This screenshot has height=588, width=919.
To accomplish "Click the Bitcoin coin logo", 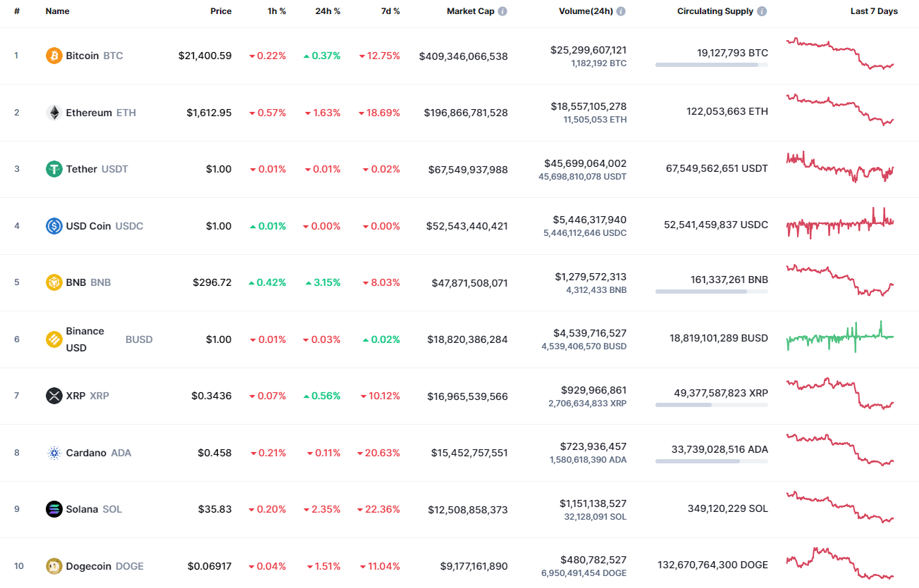I will pos(54,55).
